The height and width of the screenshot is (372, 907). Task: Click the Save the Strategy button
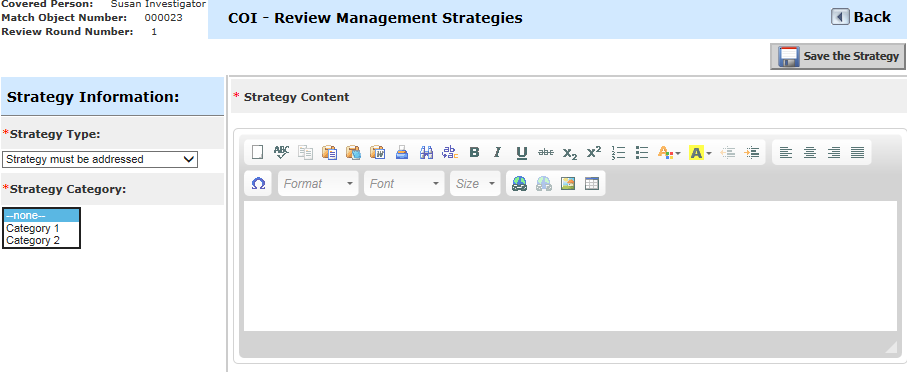tap(838, 56)
